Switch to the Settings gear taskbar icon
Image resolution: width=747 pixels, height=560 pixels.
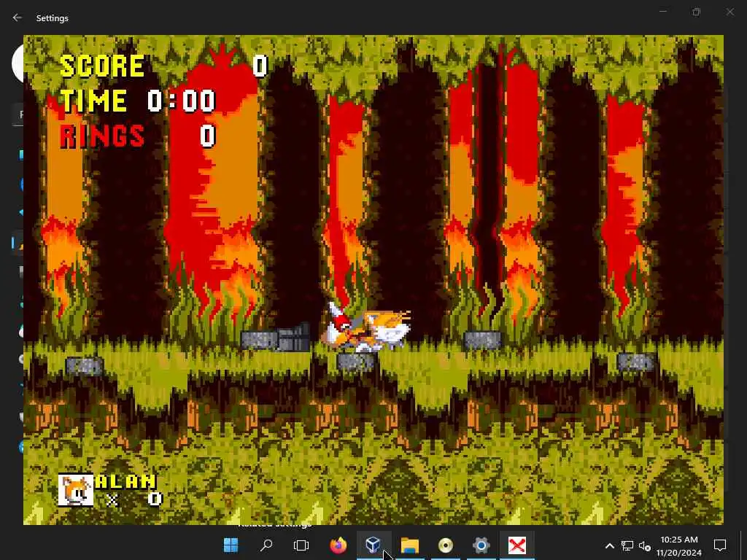(x=481, y=545)
